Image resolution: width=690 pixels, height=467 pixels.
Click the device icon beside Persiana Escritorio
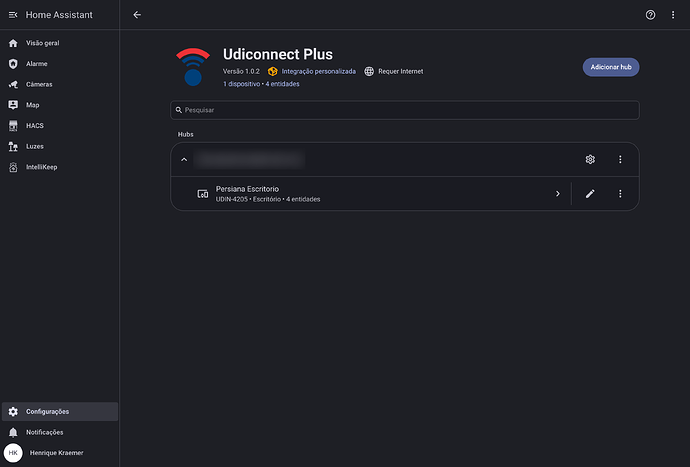202,194
